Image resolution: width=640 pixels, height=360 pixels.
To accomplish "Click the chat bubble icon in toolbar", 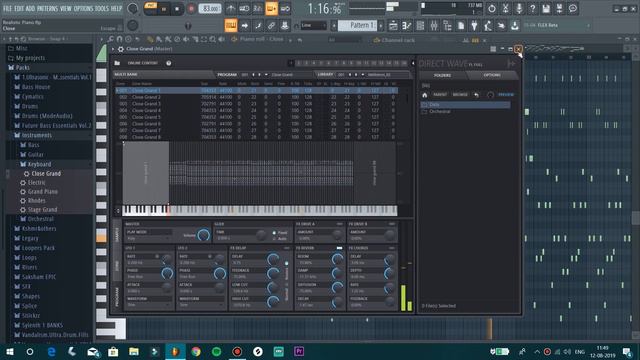I will [x=573, y=9].
